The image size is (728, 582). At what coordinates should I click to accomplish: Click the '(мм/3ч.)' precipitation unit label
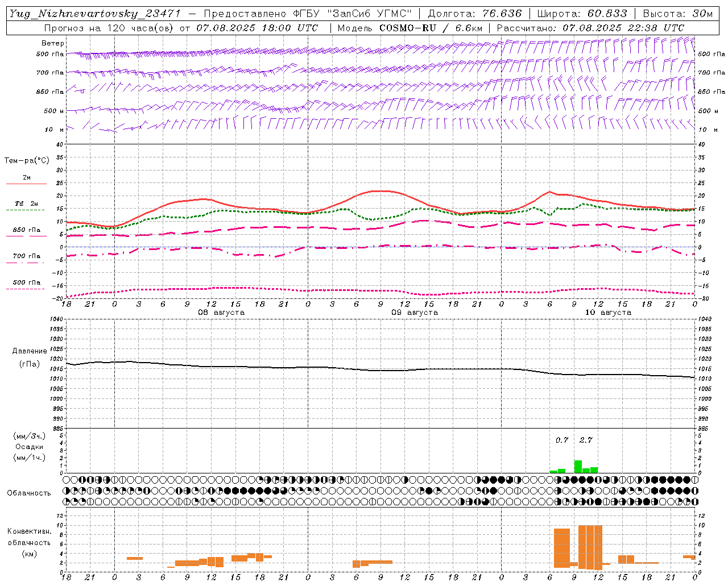30,436
